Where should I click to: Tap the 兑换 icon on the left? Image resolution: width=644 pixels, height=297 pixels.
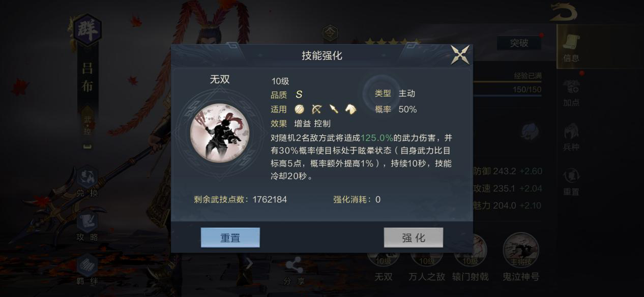87,182
